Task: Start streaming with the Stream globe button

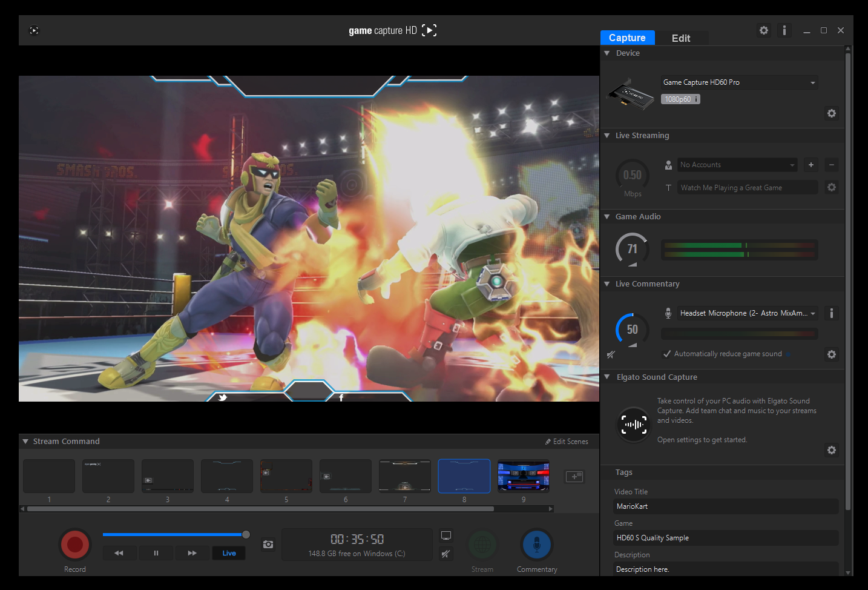Action: tap(482, 545)
